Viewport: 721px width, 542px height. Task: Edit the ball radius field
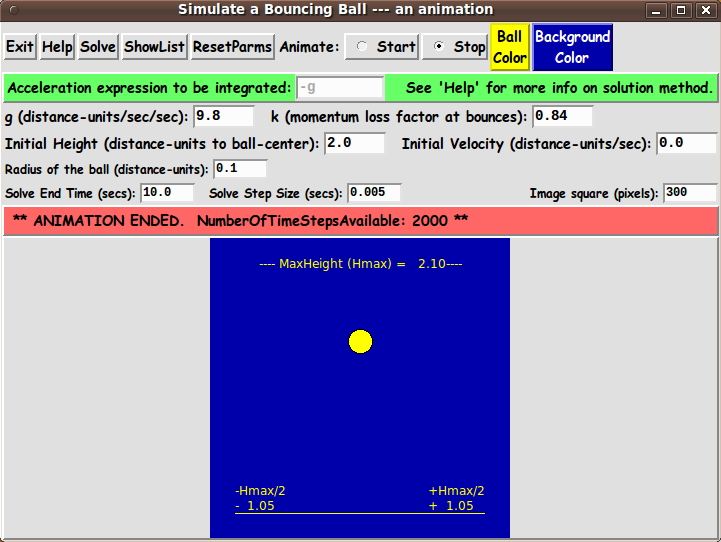click(x=240, y=169)
